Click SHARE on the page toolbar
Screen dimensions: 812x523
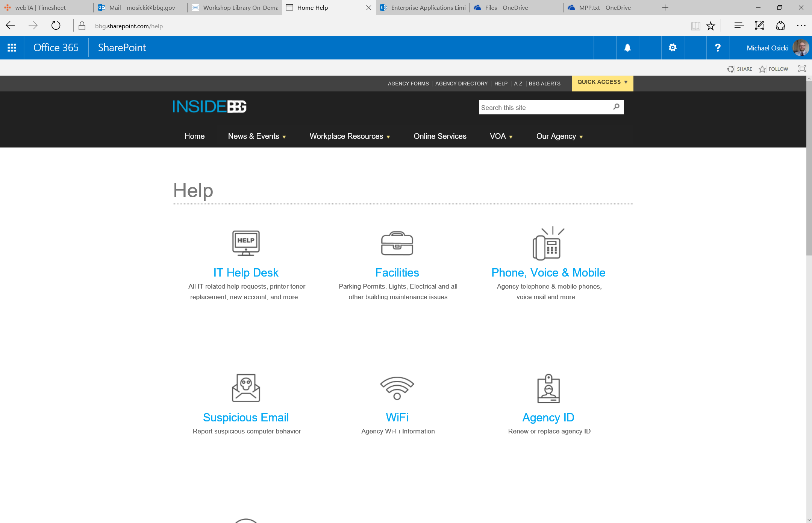point(739,69)
